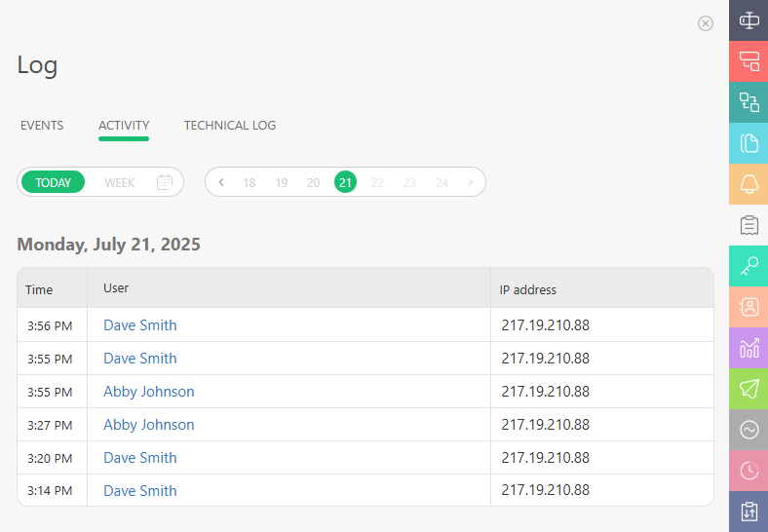Click the Log title
This screenshot has height=532, width=768.
[x=37, y=66]
